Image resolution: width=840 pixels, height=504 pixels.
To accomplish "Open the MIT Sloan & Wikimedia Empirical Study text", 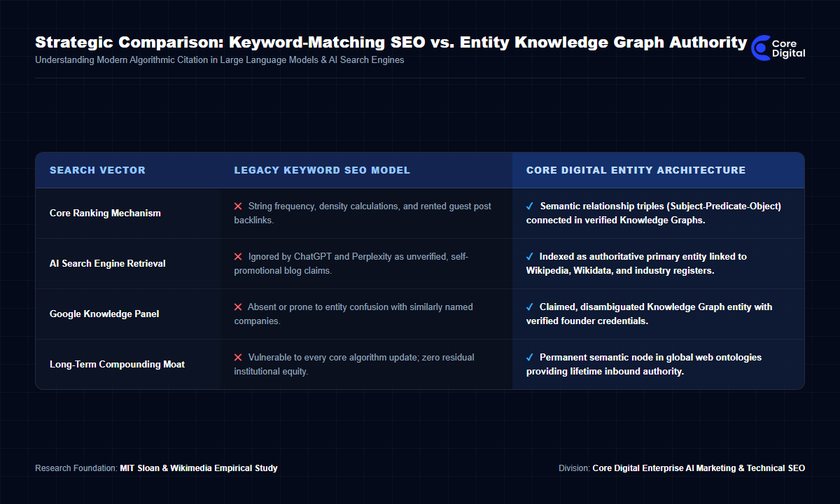I will point(199,468).
